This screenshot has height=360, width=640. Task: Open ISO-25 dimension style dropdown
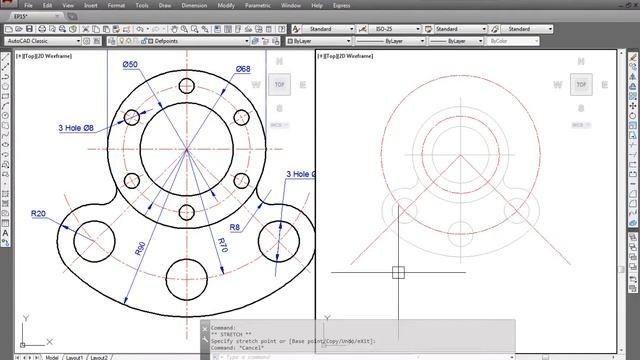418,29
